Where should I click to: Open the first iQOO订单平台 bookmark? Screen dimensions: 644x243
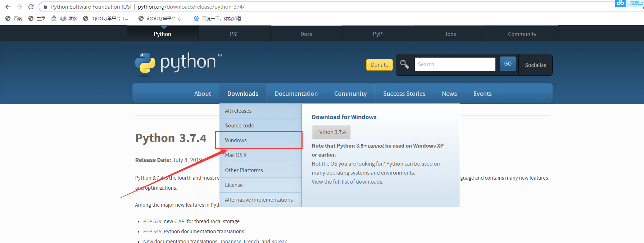[x=105, y=18]
